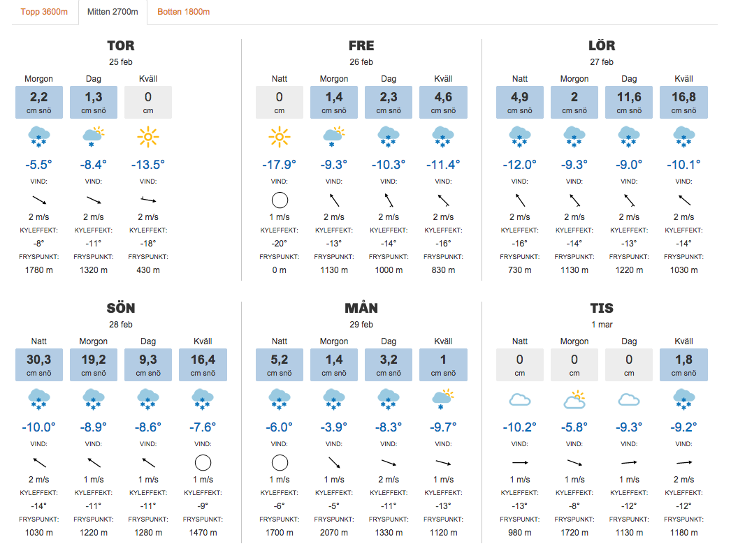The height and width of the screenshot is (560, 731).
Task: Click the sun icon for Thursday evening
Action: coord(148,136)
